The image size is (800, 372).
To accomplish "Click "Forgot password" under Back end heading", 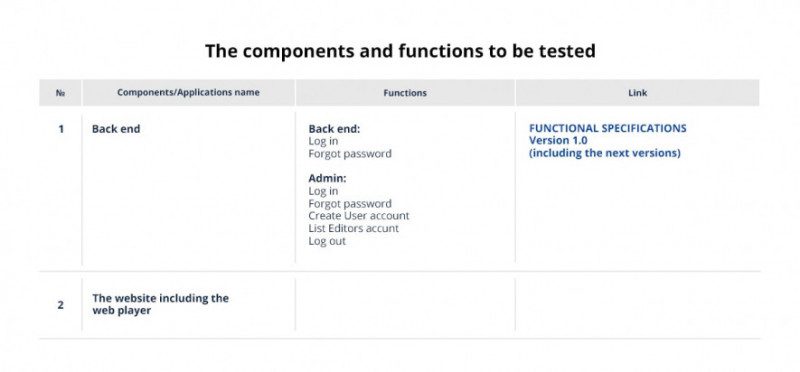I will tap(349, 154).
